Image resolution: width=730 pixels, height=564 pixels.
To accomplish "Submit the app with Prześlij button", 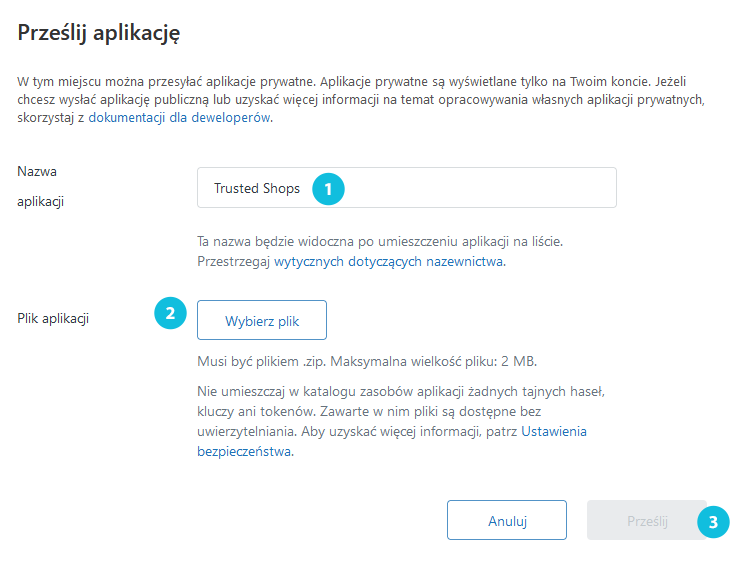I will pos(647,520).
